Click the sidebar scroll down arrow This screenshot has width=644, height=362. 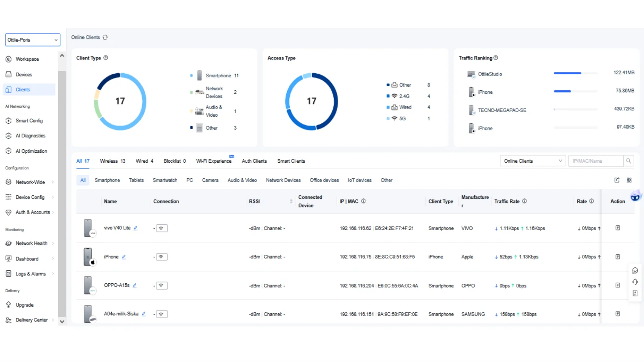(x=62, y=321)
